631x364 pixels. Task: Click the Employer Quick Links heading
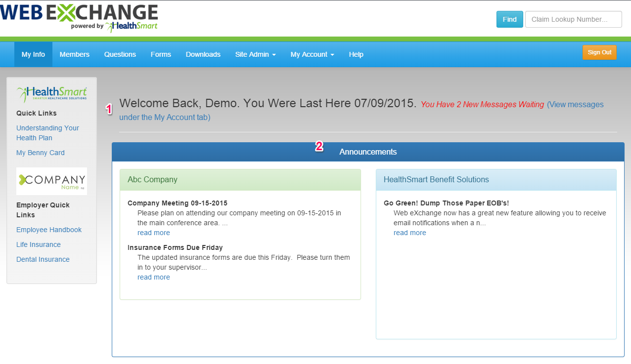coord(43,210)
